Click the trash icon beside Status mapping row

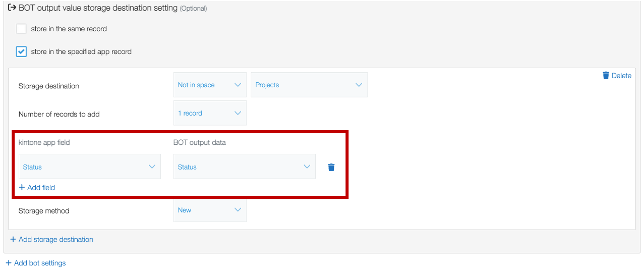(x=331, y=167)
